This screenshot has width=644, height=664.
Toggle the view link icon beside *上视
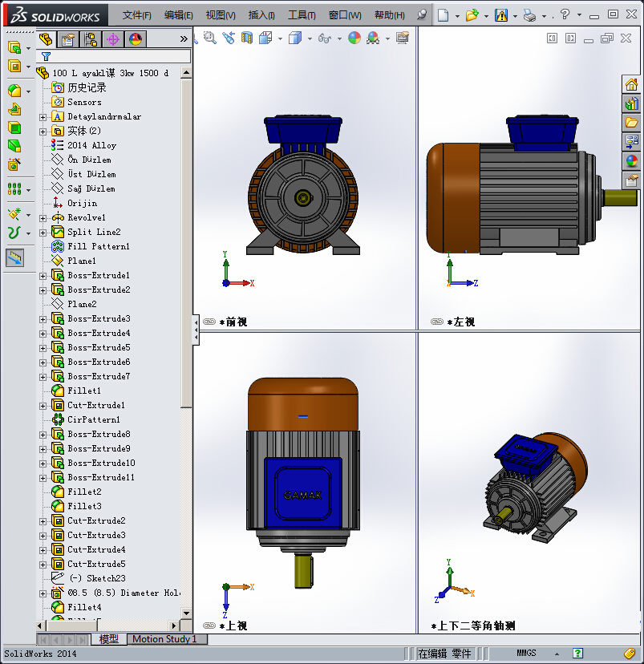click(x=209, y=626)
